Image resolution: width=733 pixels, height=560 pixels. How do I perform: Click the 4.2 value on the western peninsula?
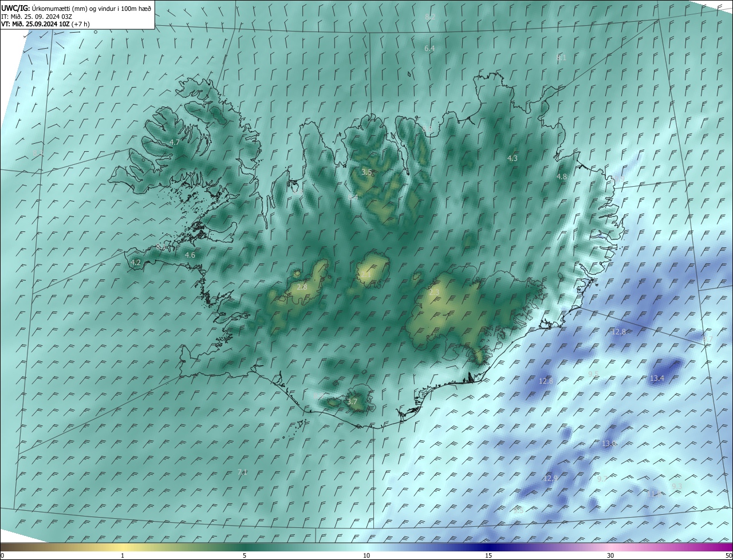[x=136, y=262]
